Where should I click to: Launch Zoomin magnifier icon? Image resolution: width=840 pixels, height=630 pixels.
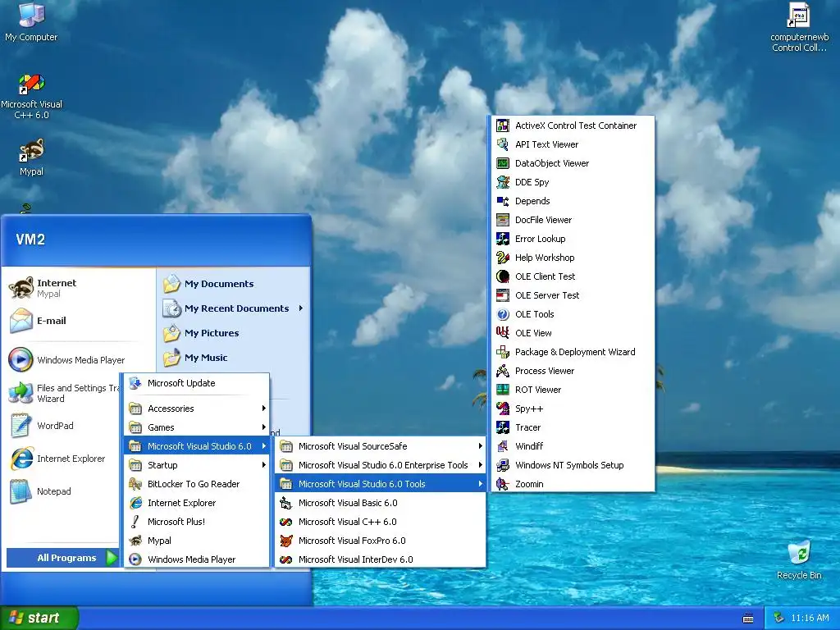click(503, 484)
